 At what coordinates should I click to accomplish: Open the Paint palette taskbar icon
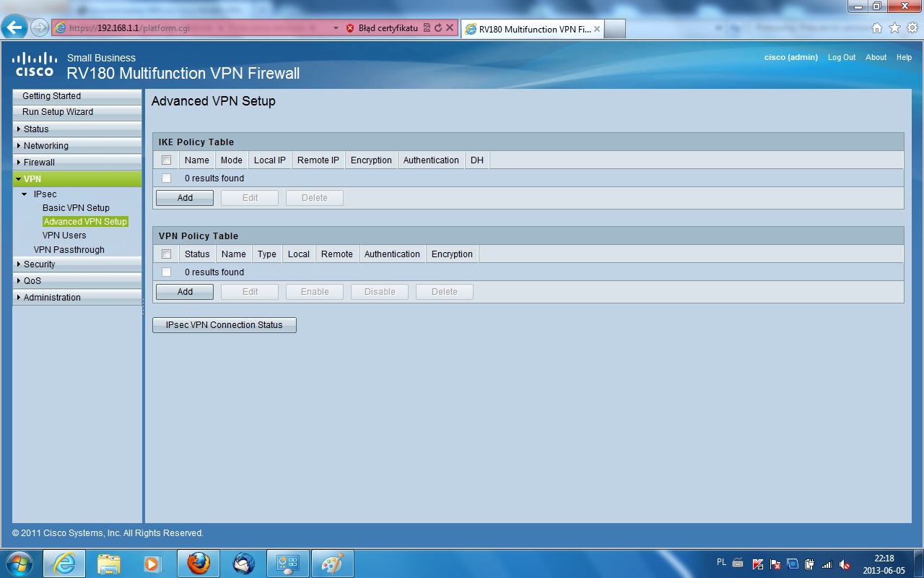(333, 564)
